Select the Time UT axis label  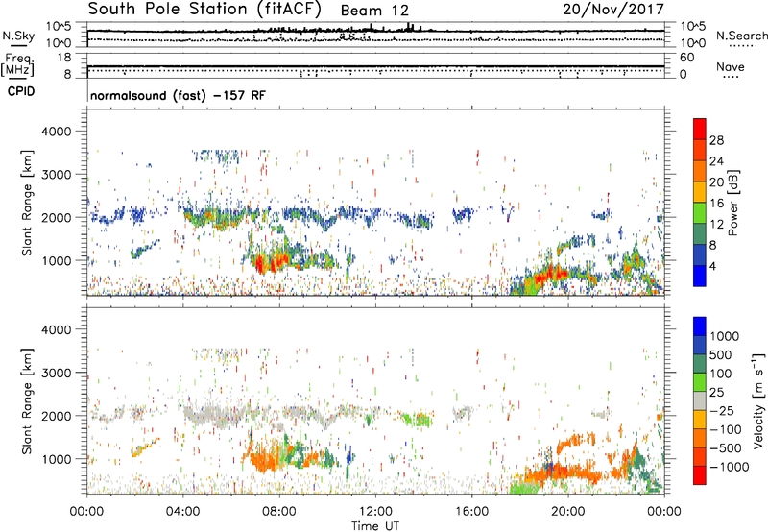coord(375,526)
